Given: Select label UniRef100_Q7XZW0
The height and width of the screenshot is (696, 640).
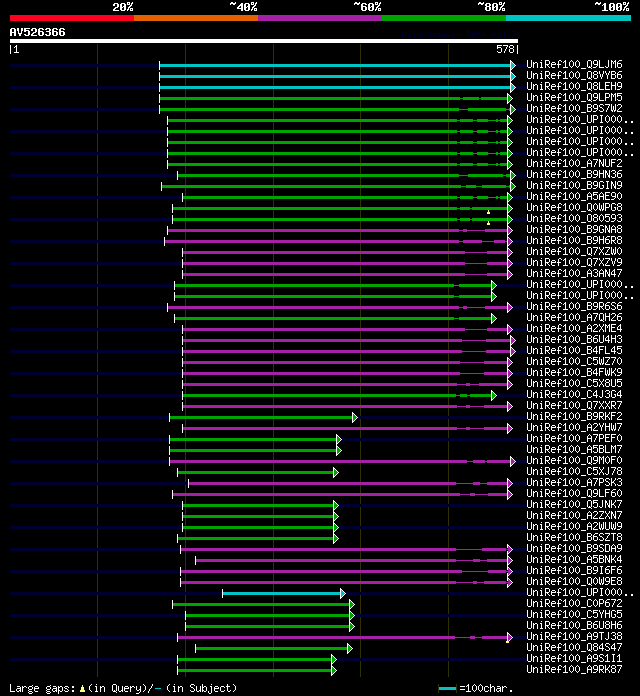Looking at the screenshot, I should pos(574,251).
